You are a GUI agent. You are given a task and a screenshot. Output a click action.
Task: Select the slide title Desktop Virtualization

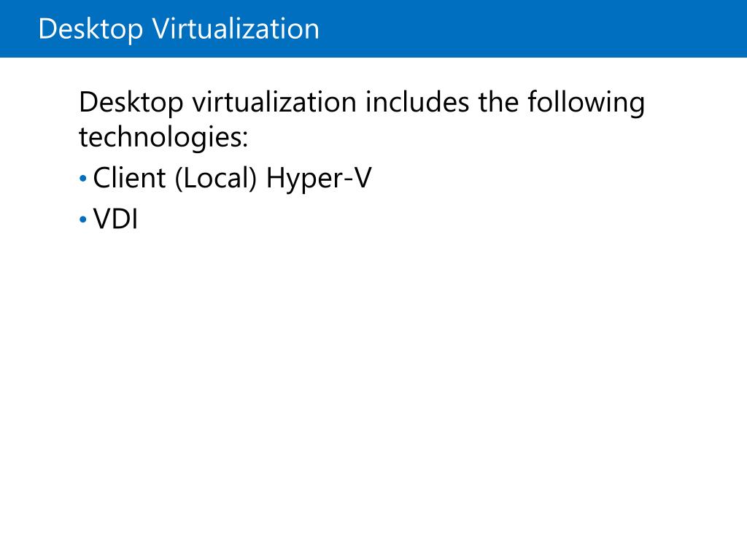[179, 29]
